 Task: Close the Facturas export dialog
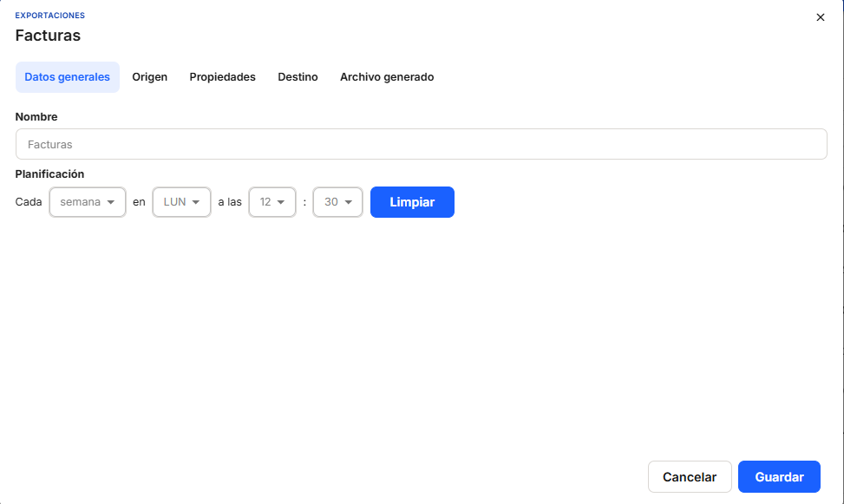coord(820,17)
